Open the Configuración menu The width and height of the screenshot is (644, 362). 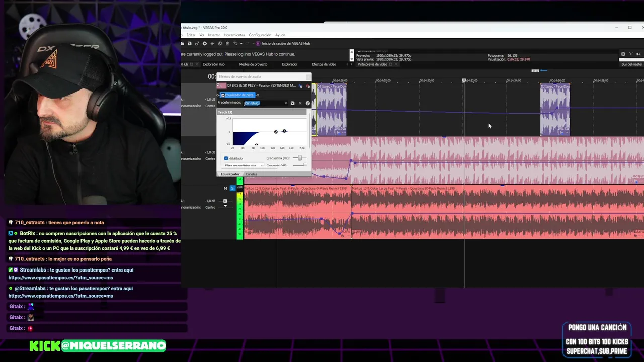point(260,35)
